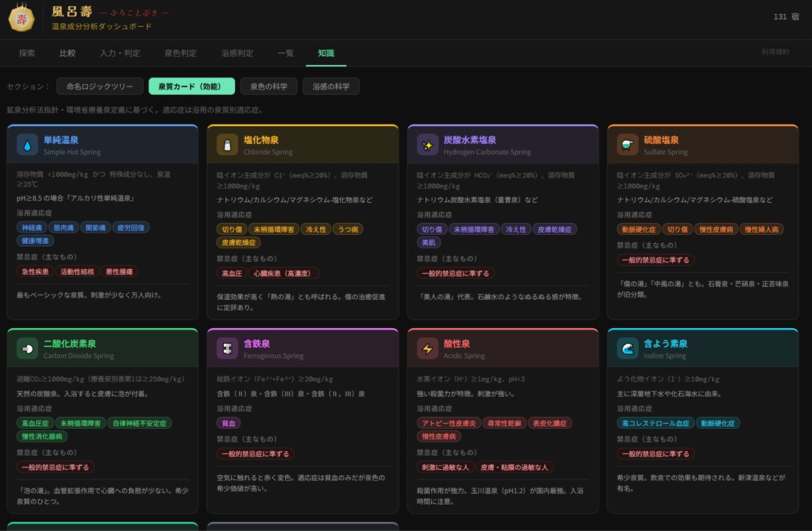
Task: Open the 比較 tab
Action: (67, 53)
